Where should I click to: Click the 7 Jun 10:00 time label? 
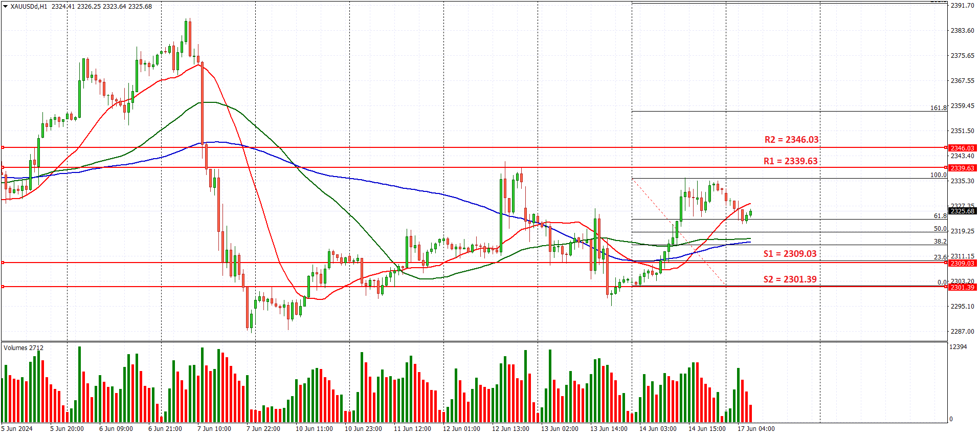214,429
